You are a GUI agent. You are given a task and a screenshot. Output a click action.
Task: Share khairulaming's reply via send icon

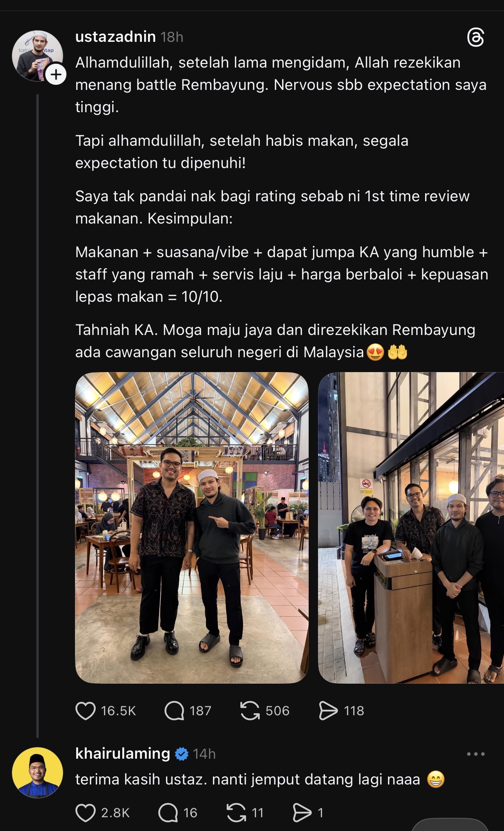302,813
